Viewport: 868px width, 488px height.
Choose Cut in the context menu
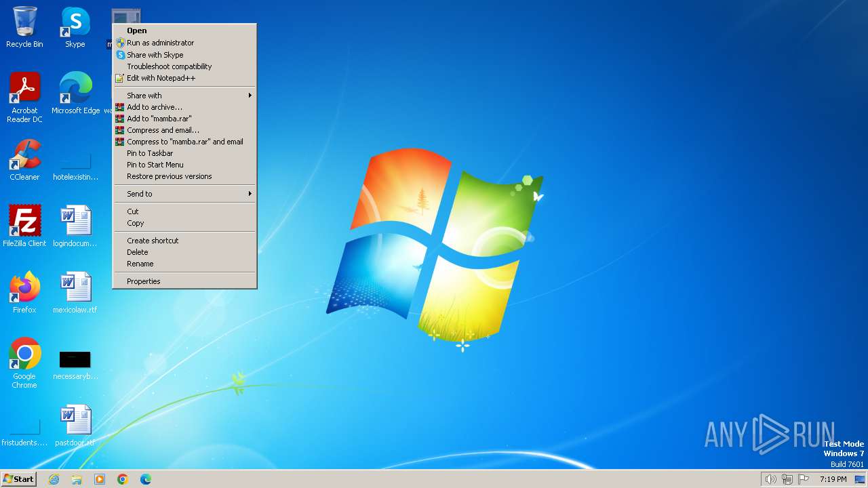point(184,211)
